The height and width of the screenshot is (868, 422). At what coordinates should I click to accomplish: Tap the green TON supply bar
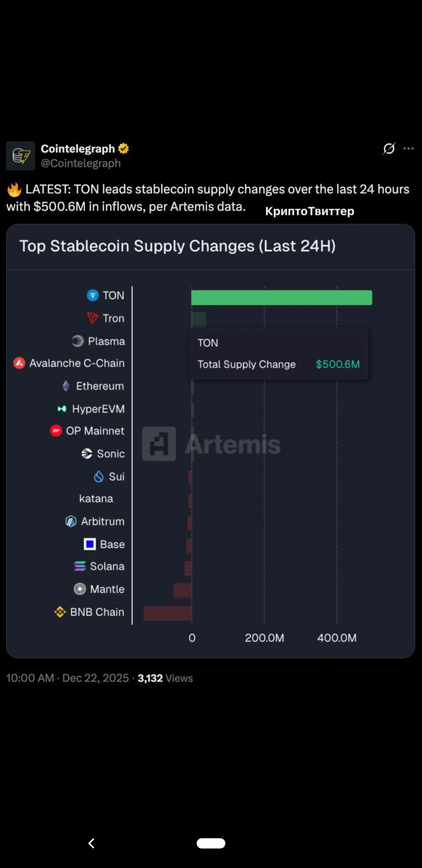281,298
